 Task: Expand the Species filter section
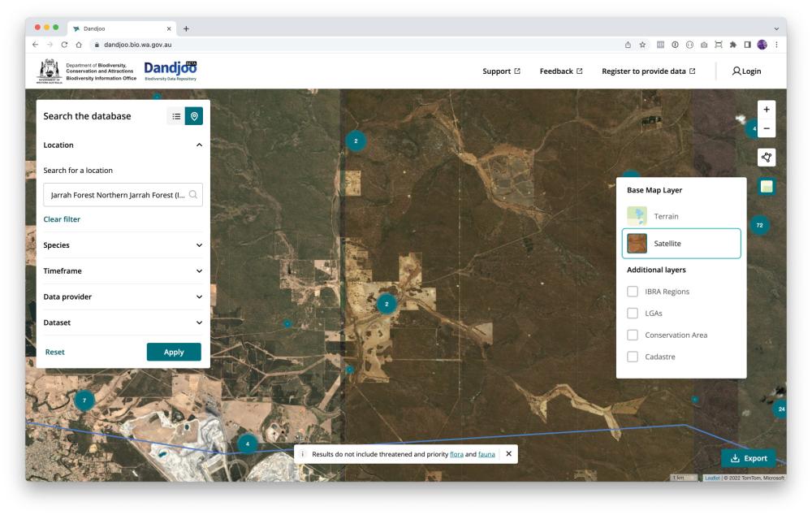click(x=123, y=245)
